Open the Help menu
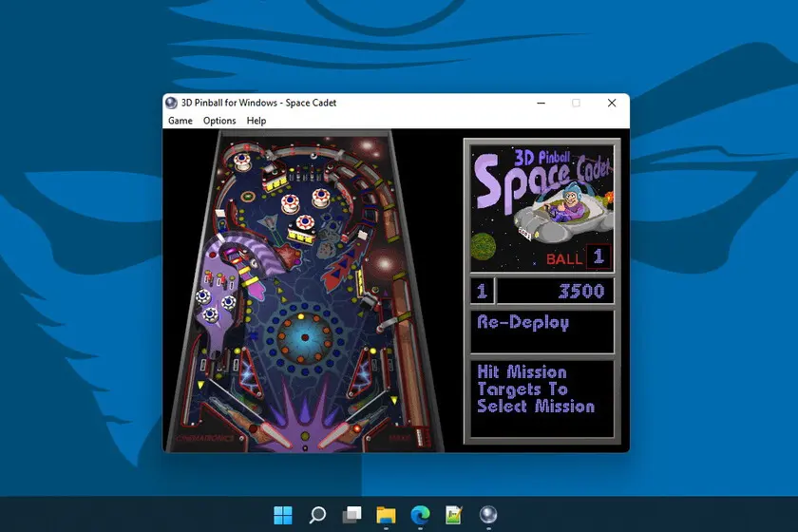 [x=256, y=121]
